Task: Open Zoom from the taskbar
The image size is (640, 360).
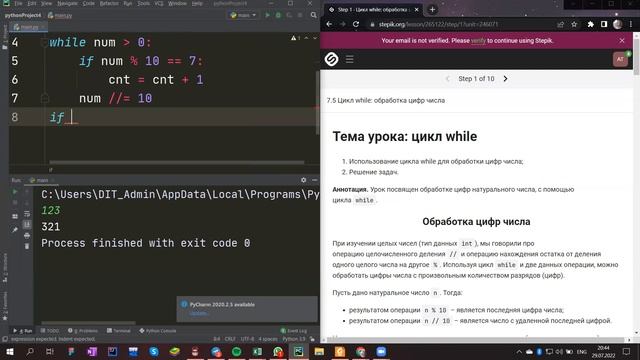Action: pos(381,351)
